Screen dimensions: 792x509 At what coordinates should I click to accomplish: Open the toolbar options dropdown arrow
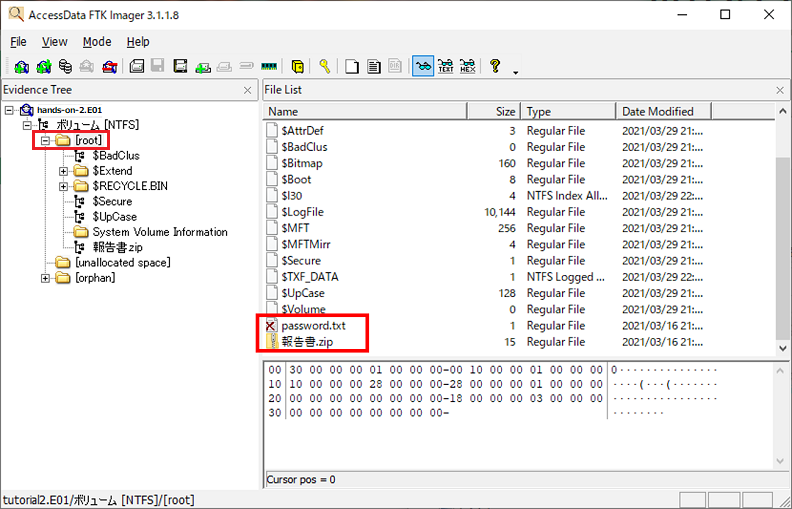point(515,73)
